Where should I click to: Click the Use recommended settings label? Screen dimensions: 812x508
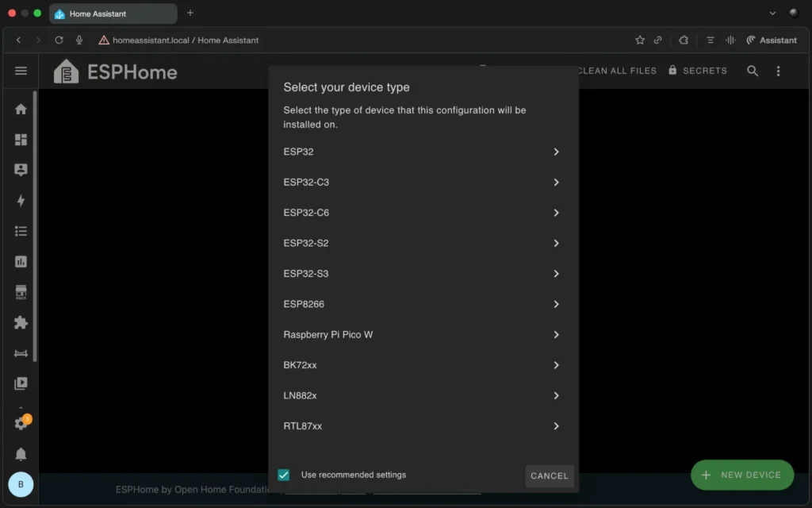pyautogui.click(x=353, y=475)
